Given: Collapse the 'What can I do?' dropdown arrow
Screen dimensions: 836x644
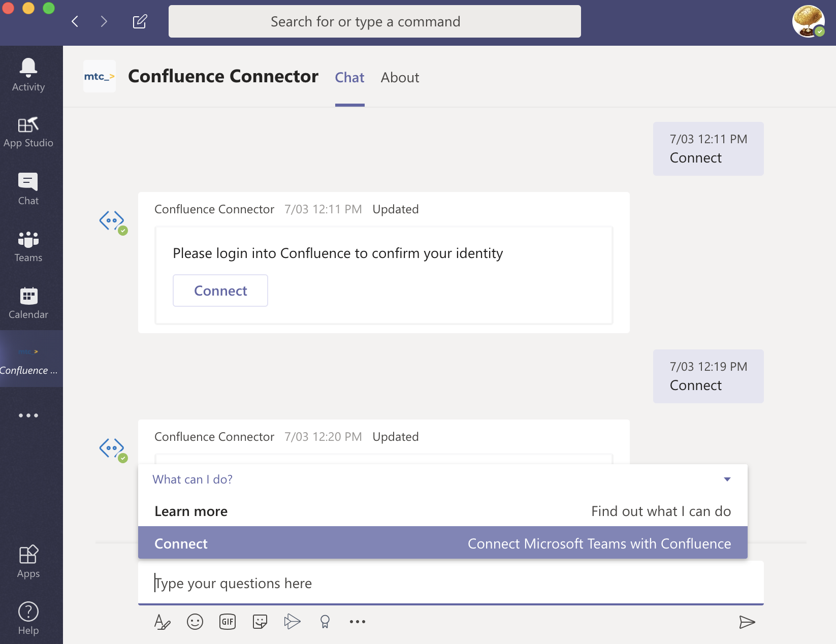Looking at the screenshot, I should click(x=727, y=479).
